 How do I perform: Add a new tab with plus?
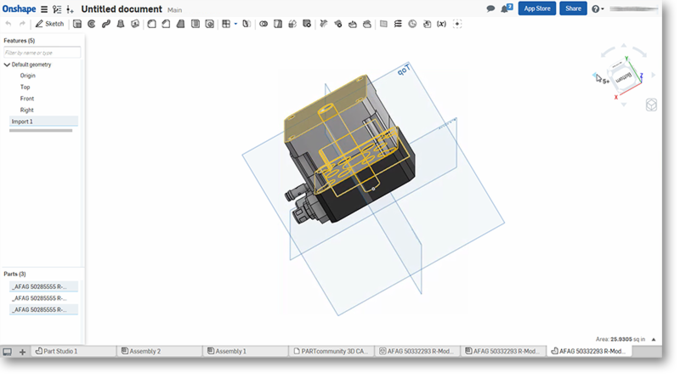coord(23,352)
